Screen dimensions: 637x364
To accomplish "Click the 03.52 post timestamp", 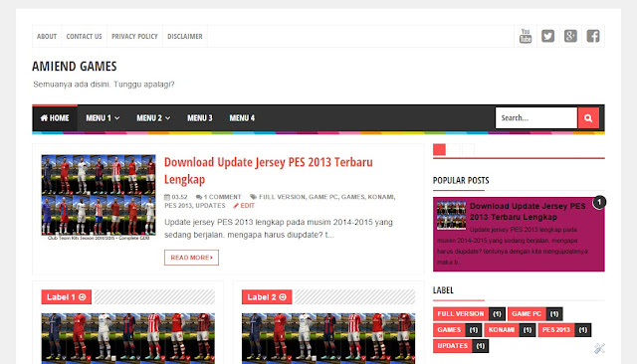I will (x=176, y=197).
